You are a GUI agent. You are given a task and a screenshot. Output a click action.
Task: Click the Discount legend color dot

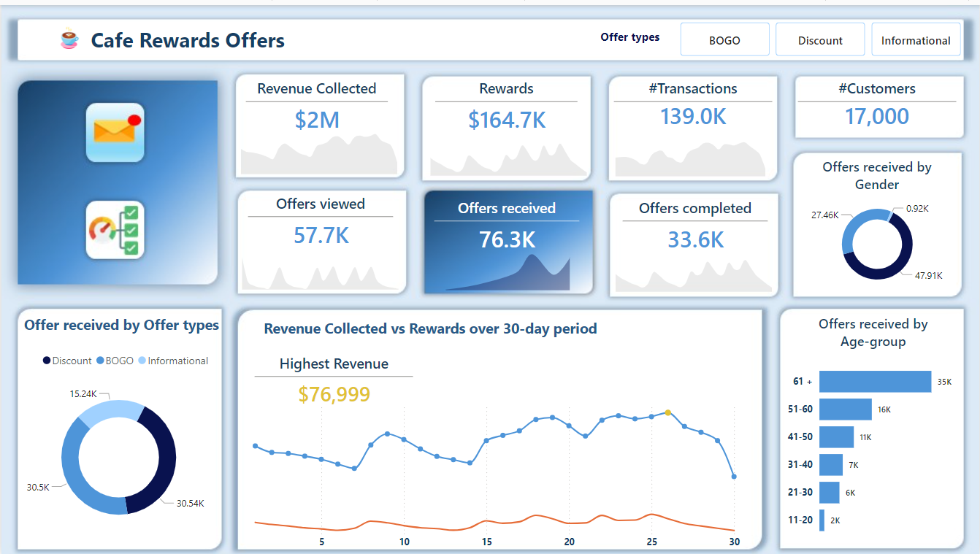47,361
